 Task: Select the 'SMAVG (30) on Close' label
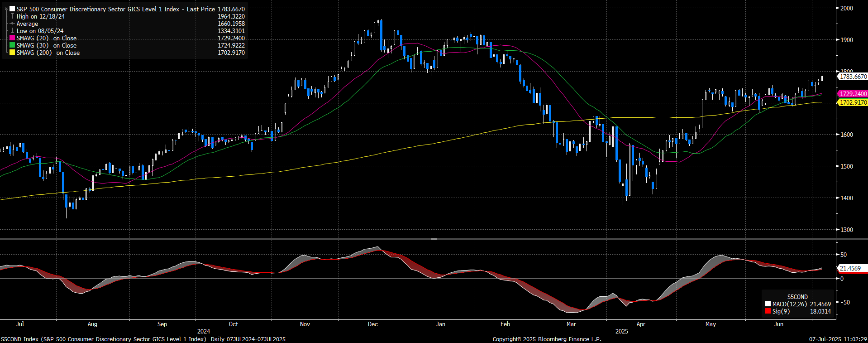tap(47, 45)
